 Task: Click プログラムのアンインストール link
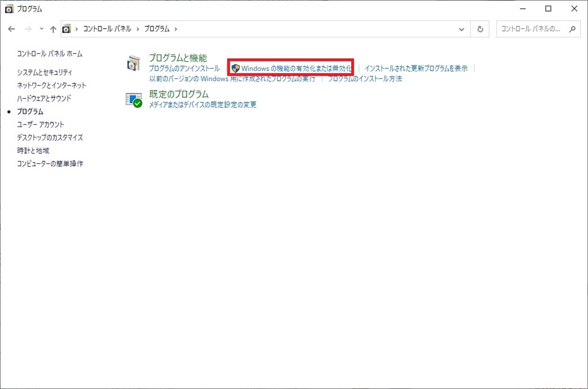pyautogui.click(x=184, y=68)
